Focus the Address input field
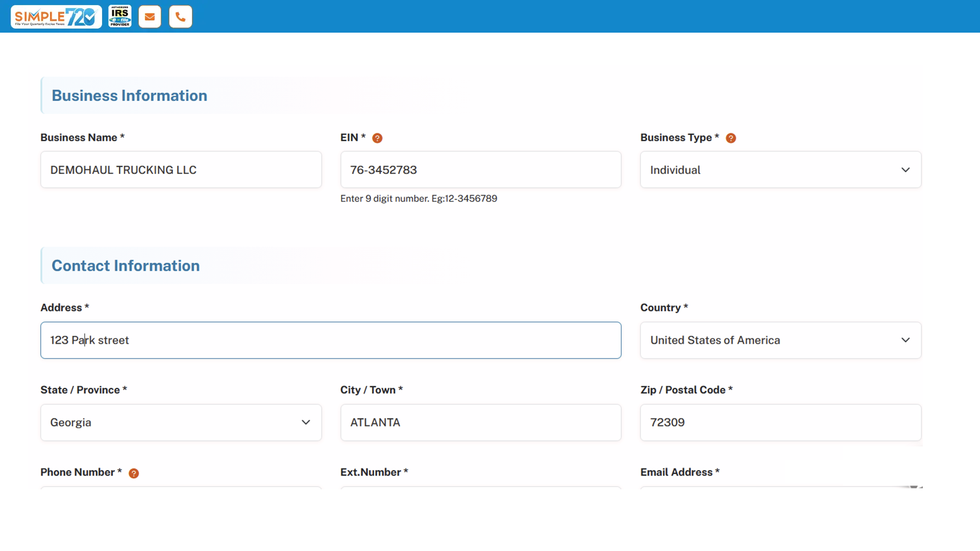The height and width of the screenshot is (551, 980). (331, 340)
